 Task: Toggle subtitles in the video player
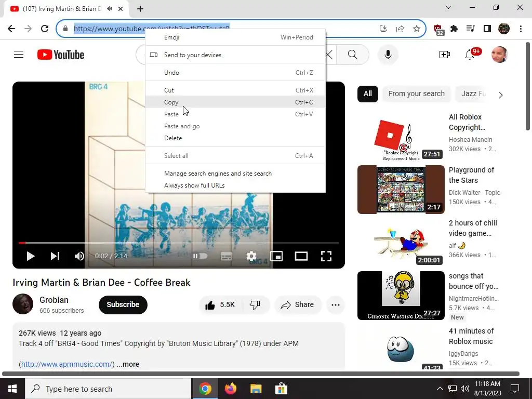[227, 256]
